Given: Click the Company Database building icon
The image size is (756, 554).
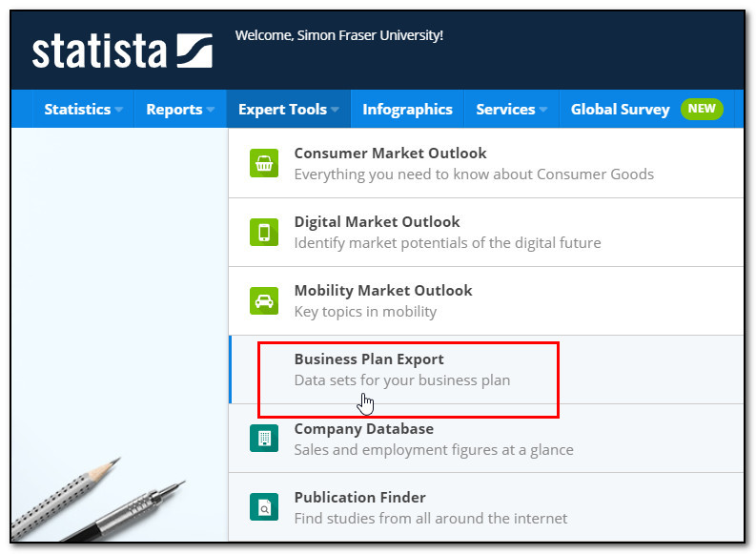Looking at the screenshot, I should 264,439.
